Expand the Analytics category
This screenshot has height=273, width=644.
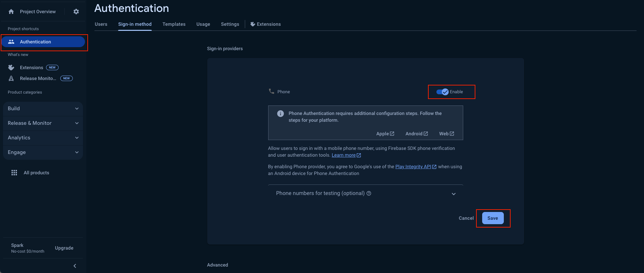(43, 138)
